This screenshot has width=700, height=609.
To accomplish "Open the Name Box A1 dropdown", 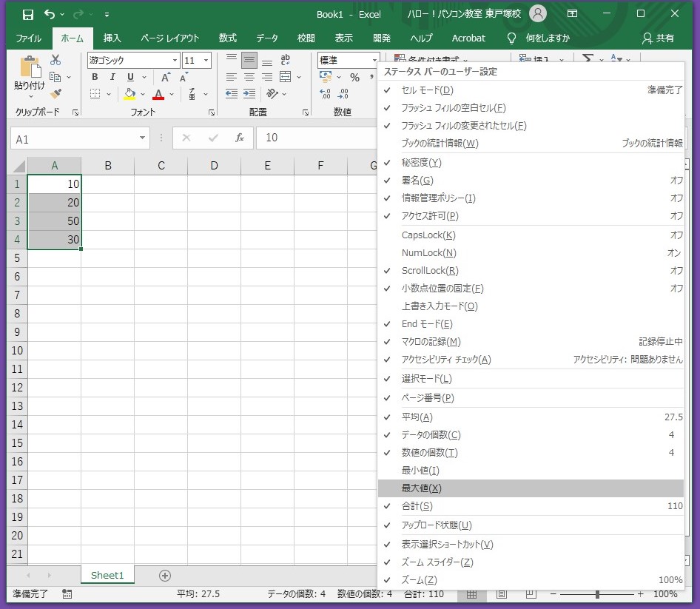I will (x=142, y=138).
